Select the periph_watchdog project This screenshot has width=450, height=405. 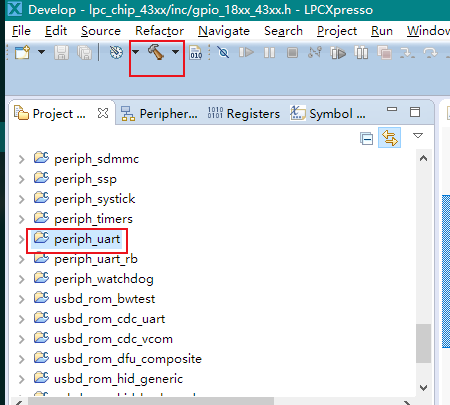(104, 279)
